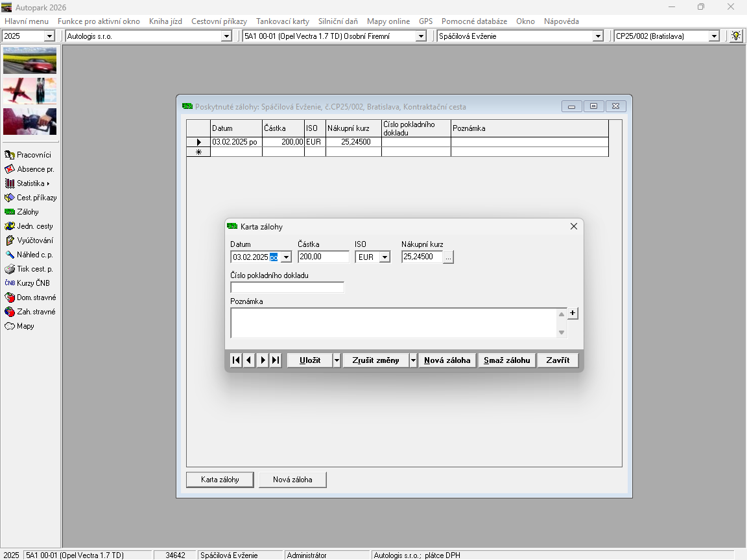
Task: Click the Číslo pokladního dokladu field
Action: tap(287, 287)
